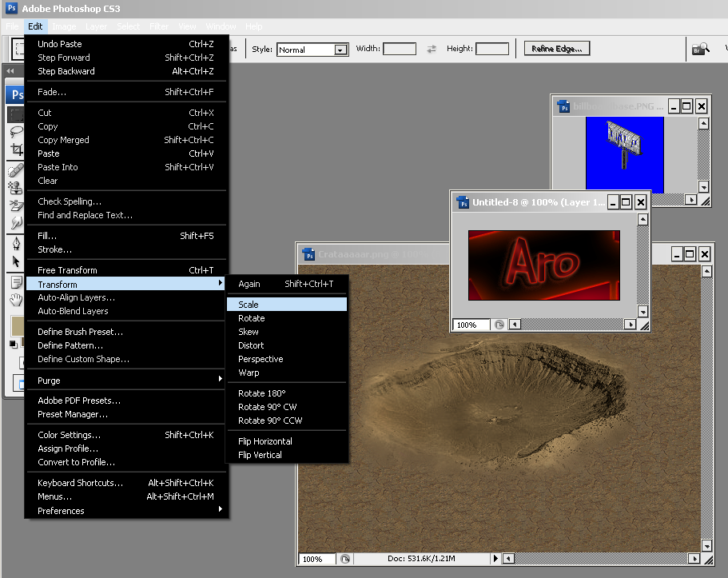Open the Transform submenu entry
Image resolution: width=728 pixels, height=578 pixels.
coord(125,284)
